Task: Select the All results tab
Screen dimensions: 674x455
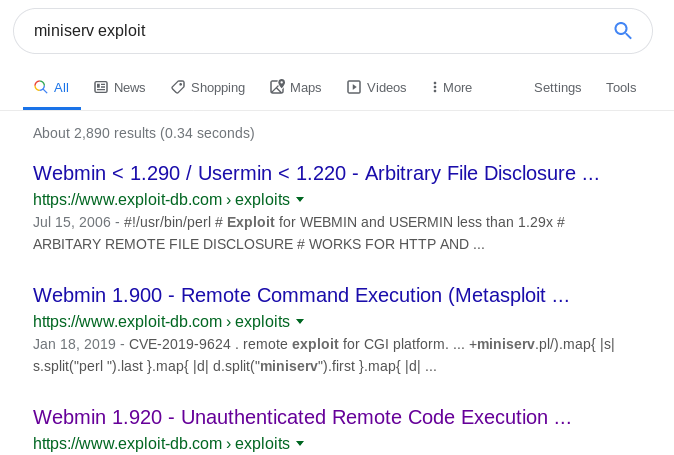Action: [x=52, y=88]
